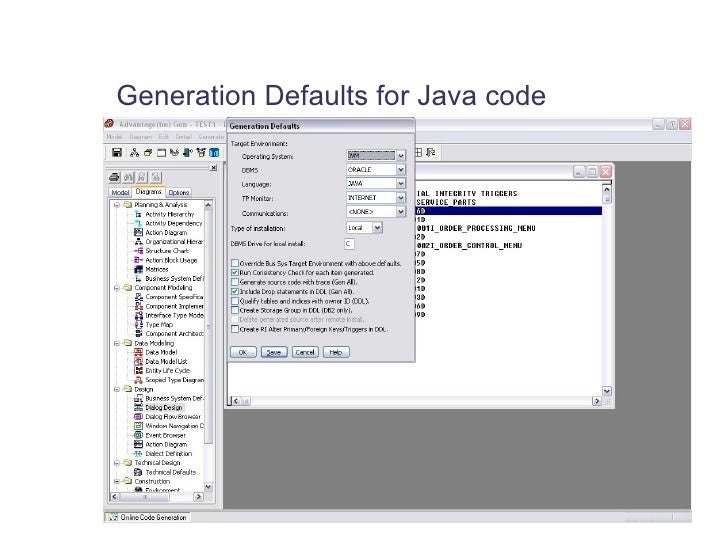Image resolution: width=728 pixels, height=546 pixels.
Task: Open Window Navigation icon
Action: point(138,426)
